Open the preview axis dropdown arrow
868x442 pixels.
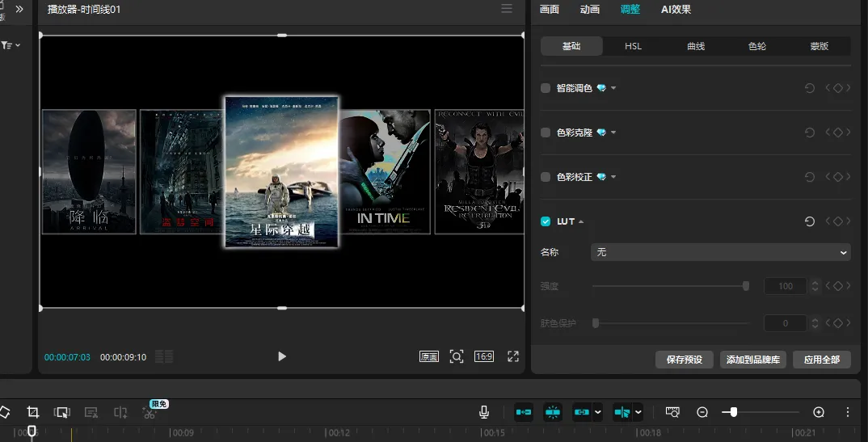tap(638, 412)
